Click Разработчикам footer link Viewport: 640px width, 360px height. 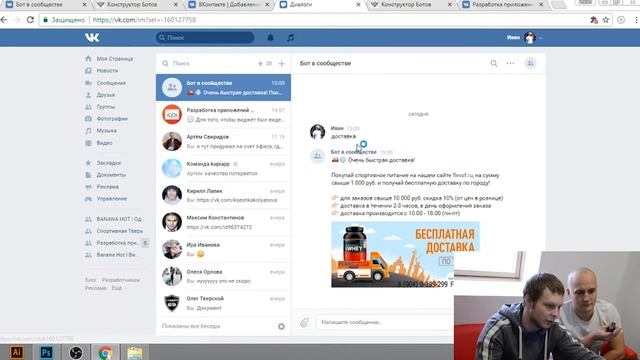tap(121, 280)
